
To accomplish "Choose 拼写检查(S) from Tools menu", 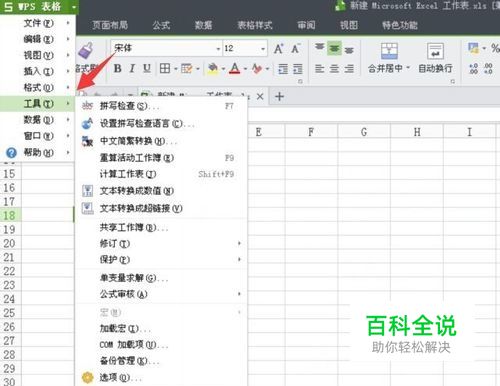I will tap(161, 106).
